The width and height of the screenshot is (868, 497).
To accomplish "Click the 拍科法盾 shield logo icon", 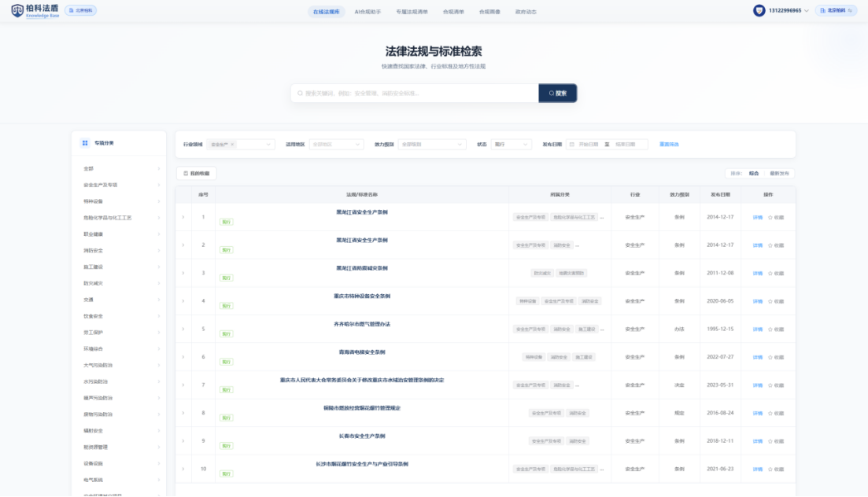I will [17, 11].
